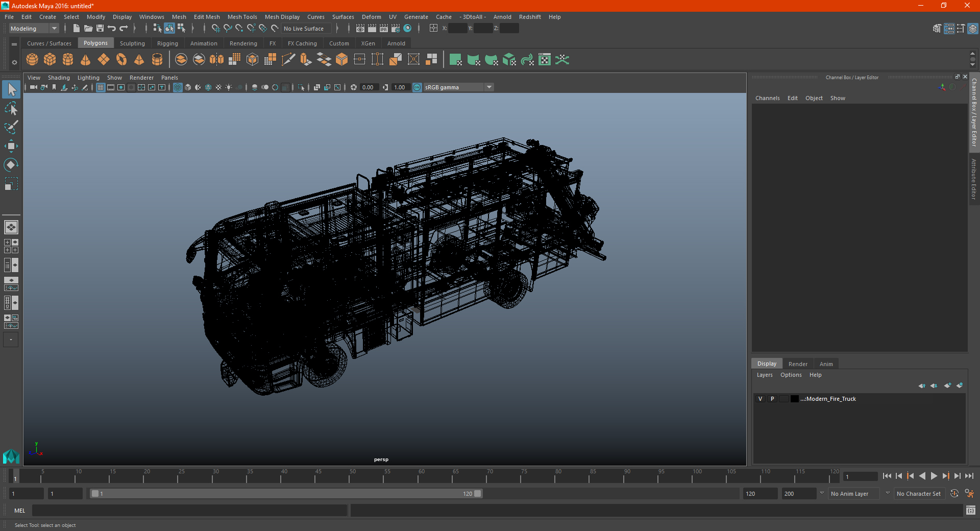
Task: Activate the Move tool in the toolbox
Action: 11,147
